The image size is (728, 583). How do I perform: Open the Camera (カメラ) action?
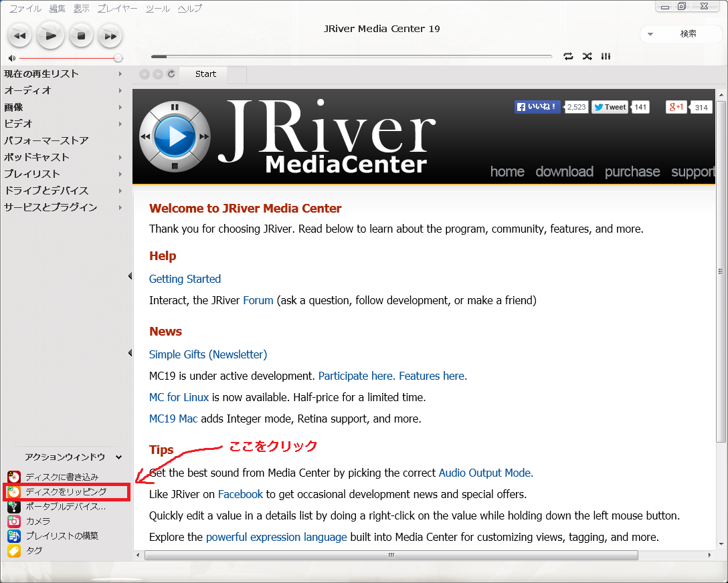(37, 521)
